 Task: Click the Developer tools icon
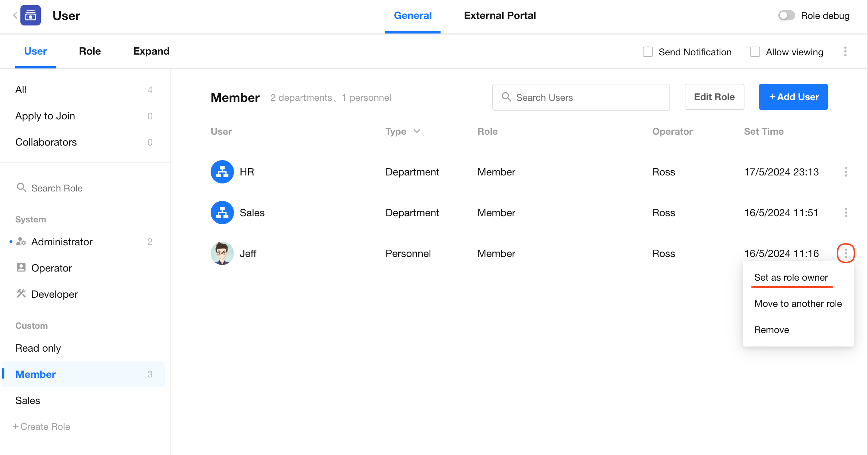coord(21,293)
